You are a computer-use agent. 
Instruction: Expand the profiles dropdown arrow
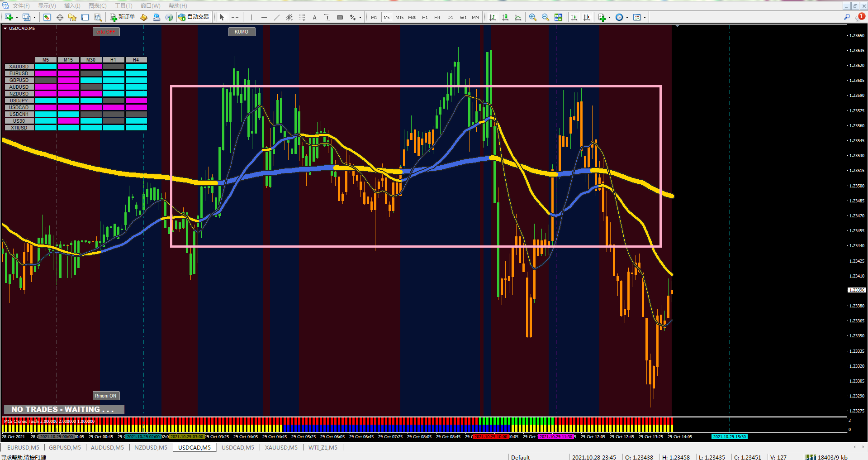click(34, 18)
